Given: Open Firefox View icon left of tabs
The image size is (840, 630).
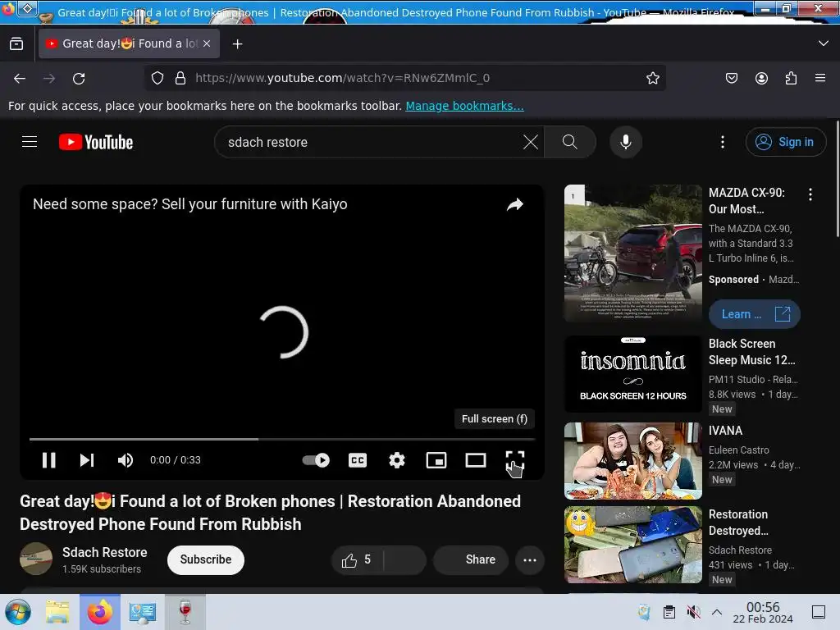Looking at the screenshot, I should click(x=16, y=43).
